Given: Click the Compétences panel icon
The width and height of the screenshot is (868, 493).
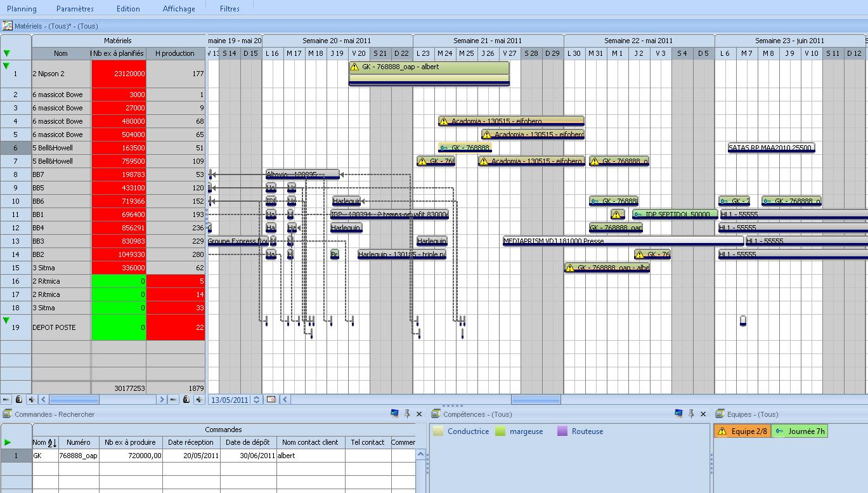Looking at the screenshot, I should click(436, 414).
